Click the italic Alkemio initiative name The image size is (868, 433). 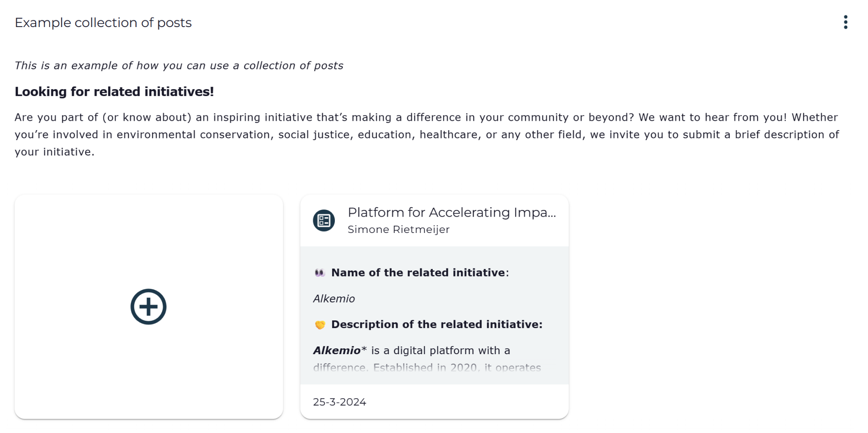tap(334, 299)
